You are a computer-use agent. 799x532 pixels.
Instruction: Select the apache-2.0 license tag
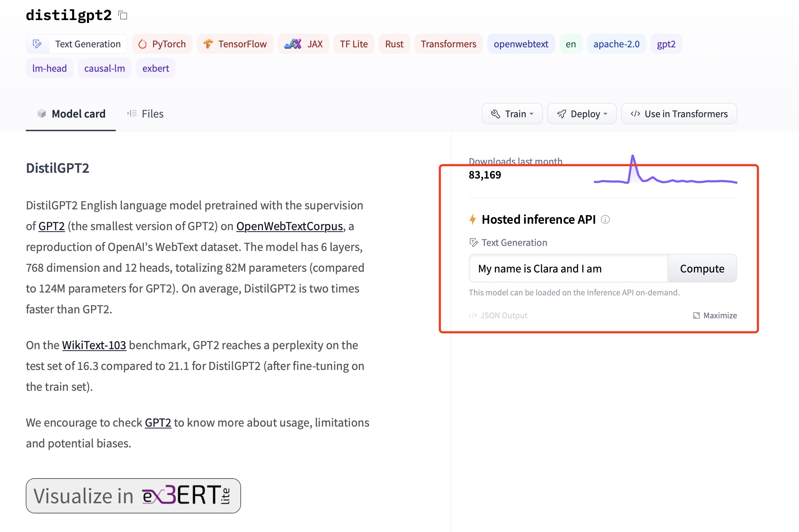616,44
